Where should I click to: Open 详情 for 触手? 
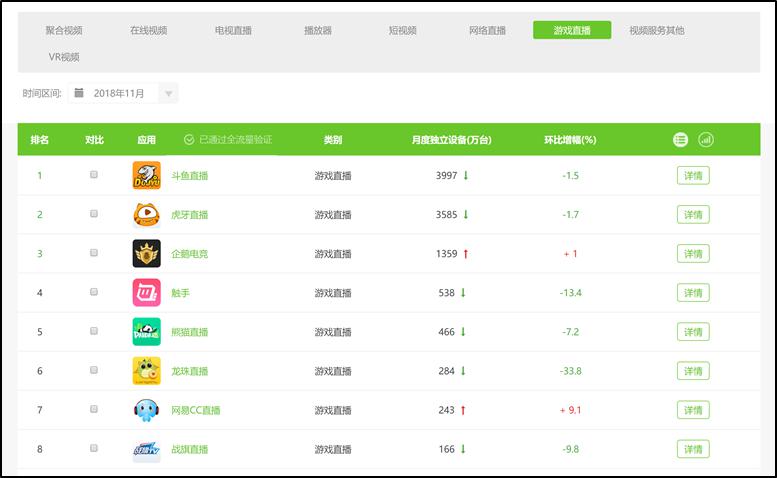693,293
